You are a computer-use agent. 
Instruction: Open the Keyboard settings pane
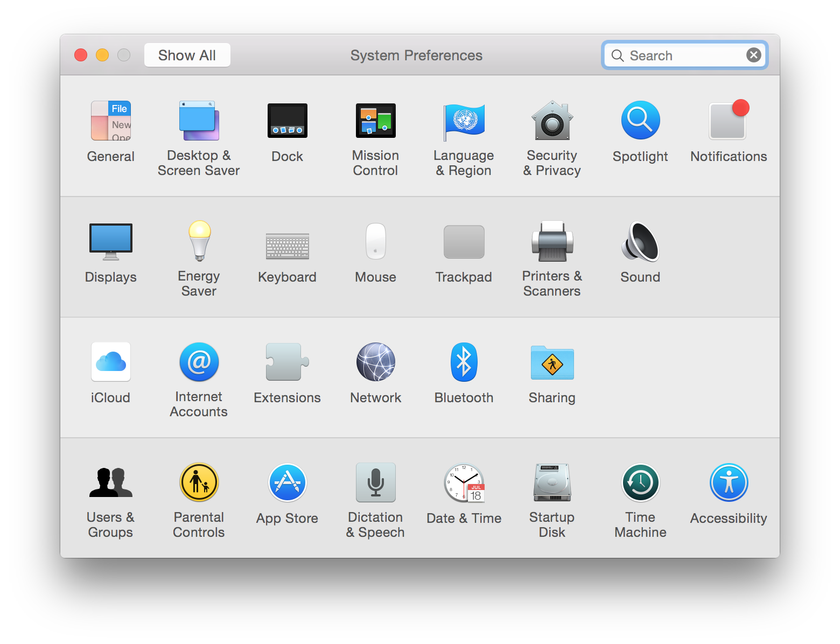287,245
